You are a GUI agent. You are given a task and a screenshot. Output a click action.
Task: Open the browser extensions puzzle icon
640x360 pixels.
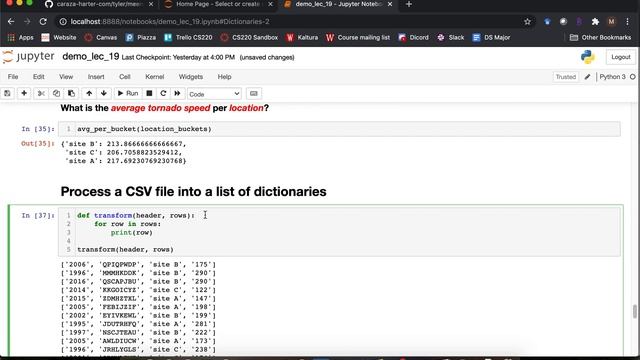coord(595,22)
